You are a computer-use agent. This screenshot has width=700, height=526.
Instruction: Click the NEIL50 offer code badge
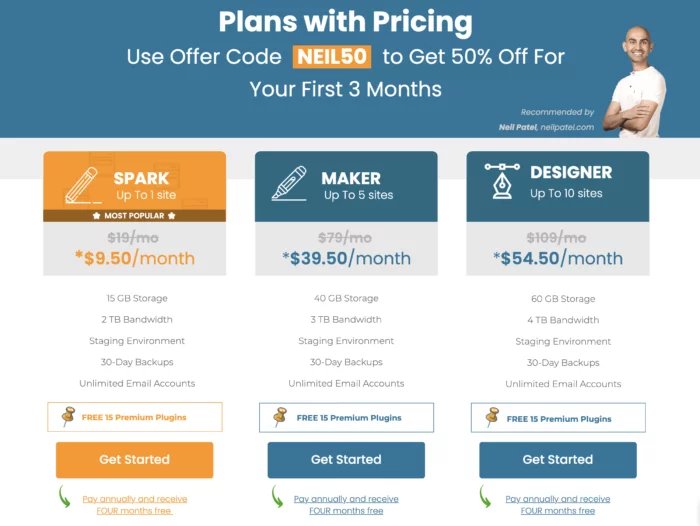[x=332, y=57]
